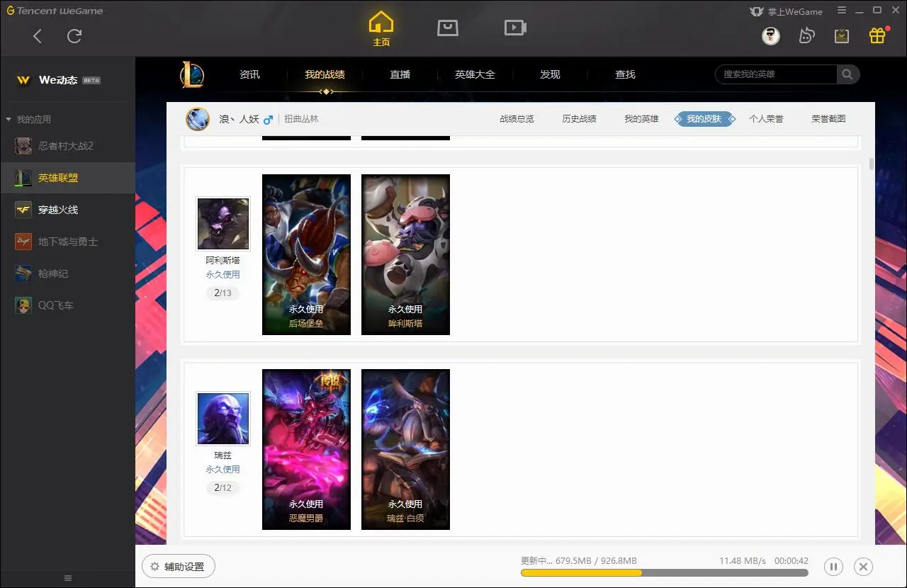The image size is (907, 588).
Task: Open the gift box icon
Action: [x=877, y=35]
